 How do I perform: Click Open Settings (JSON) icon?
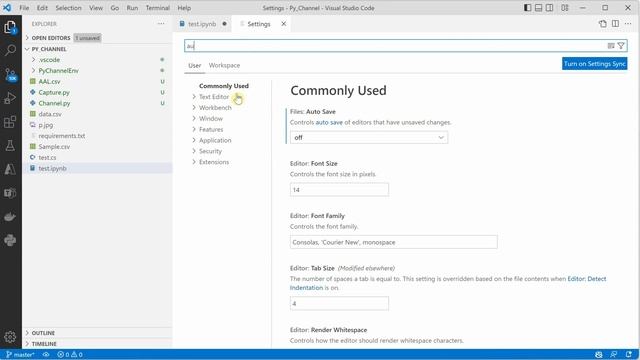[x=602, y=24]
